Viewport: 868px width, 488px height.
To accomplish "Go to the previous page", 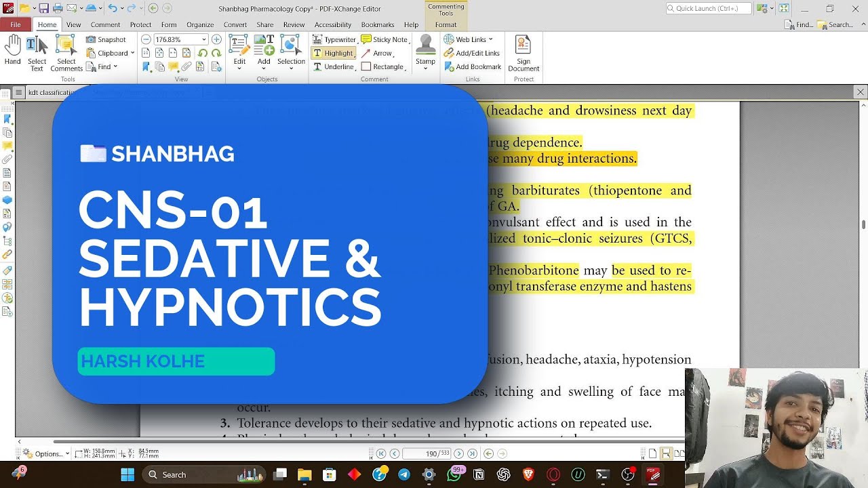I will [394, 453].
